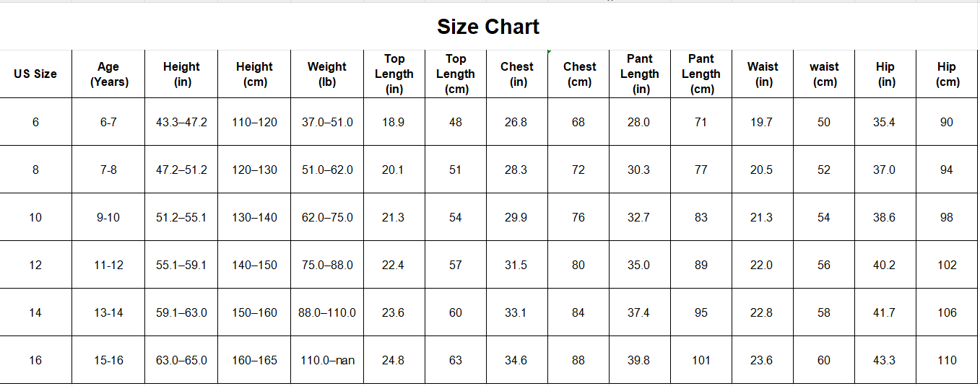Click the pant length cell showing 30.3
Image resolution: width=980 pixels, height=386 pixels.
click(x=639, y=170)
